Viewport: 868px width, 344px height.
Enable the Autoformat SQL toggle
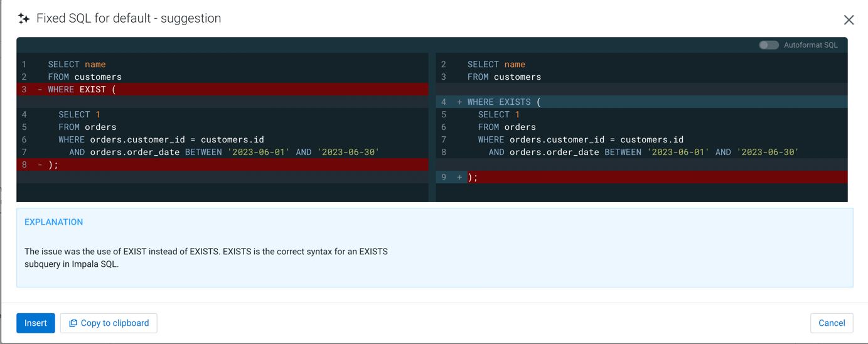(x=768, y=45)
